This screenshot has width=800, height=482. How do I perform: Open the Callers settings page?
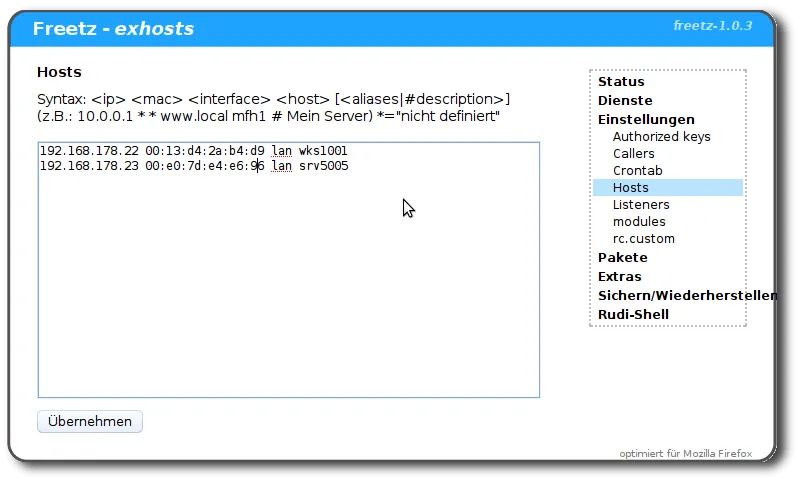pyautogui.click(x=634, y=154)
